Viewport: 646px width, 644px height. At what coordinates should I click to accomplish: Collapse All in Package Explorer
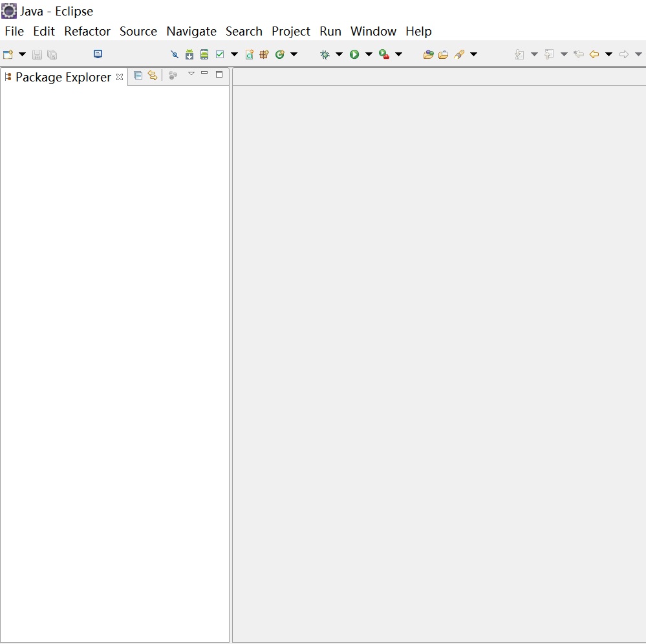(x=138, y=76)
